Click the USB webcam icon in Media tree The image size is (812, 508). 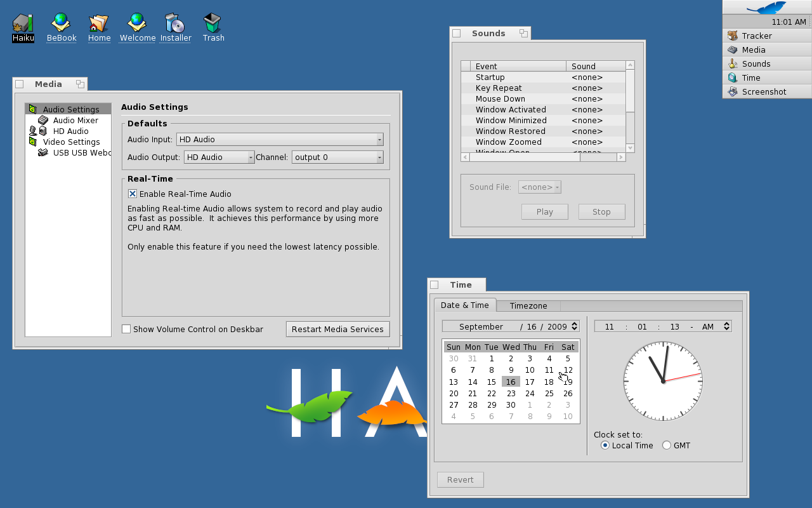pyautogui.click(x=43, y=152)
